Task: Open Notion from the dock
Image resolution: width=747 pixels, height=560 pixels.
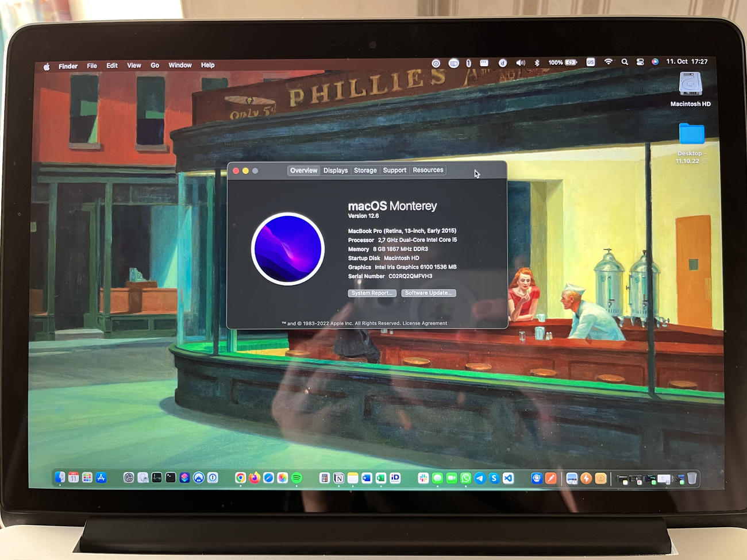Action: coord(338,478)
